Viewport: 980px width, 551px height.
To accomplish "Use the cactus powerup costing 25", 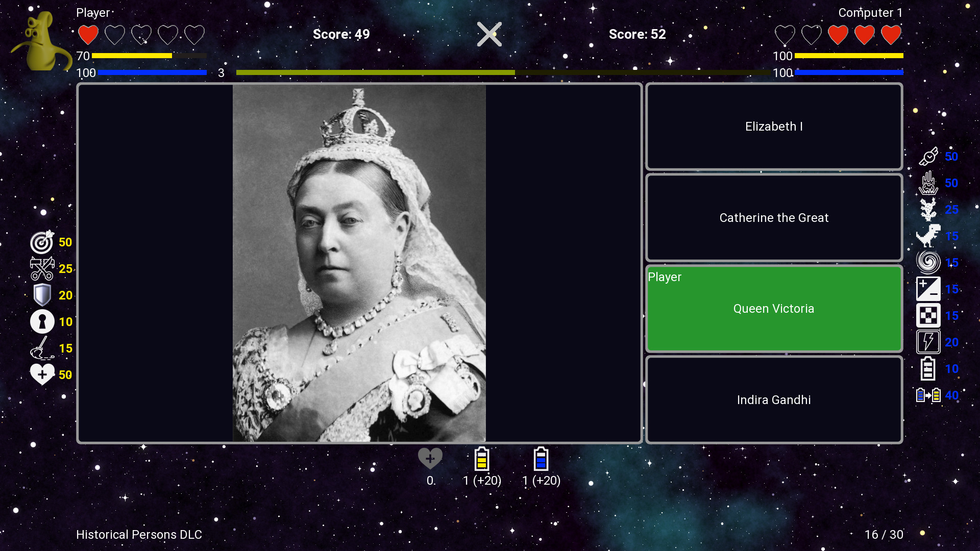I will click(928, 209).
